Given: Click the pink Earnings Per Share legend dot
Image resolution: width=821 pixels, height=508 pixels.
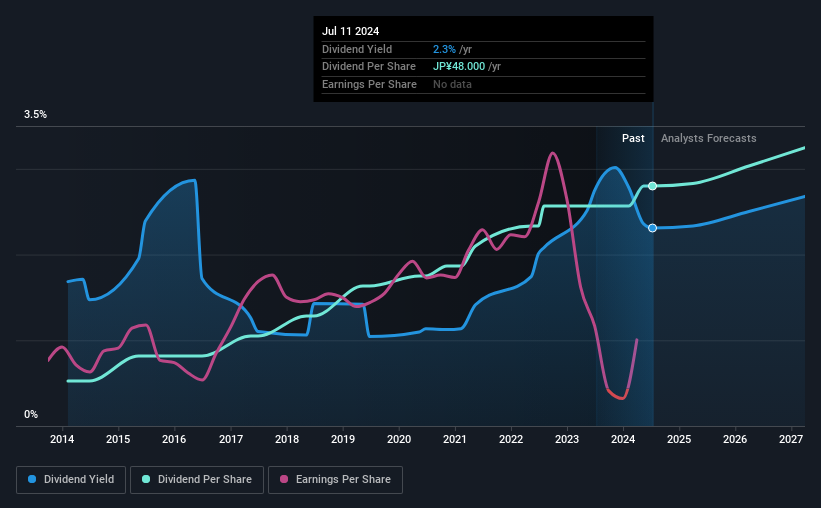Looking at the screenshot, I should click(x=284, y=479).
